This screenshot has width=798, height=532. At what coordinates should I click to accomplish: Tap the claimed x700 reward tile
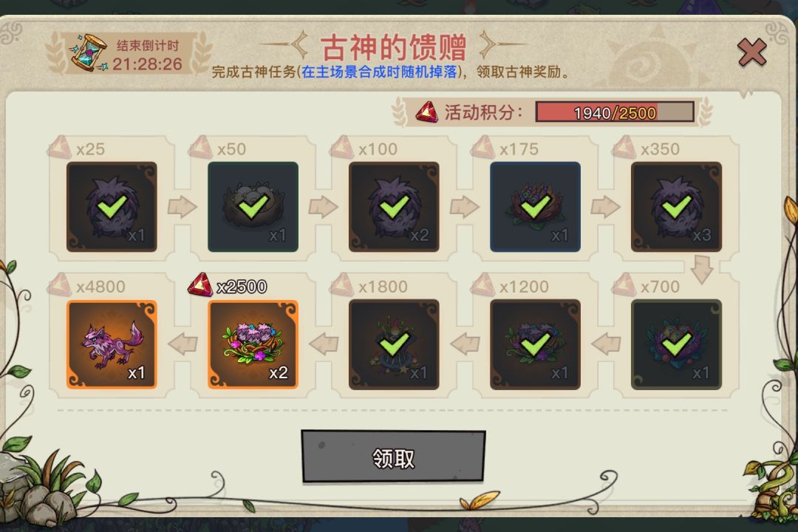point(676,344)
